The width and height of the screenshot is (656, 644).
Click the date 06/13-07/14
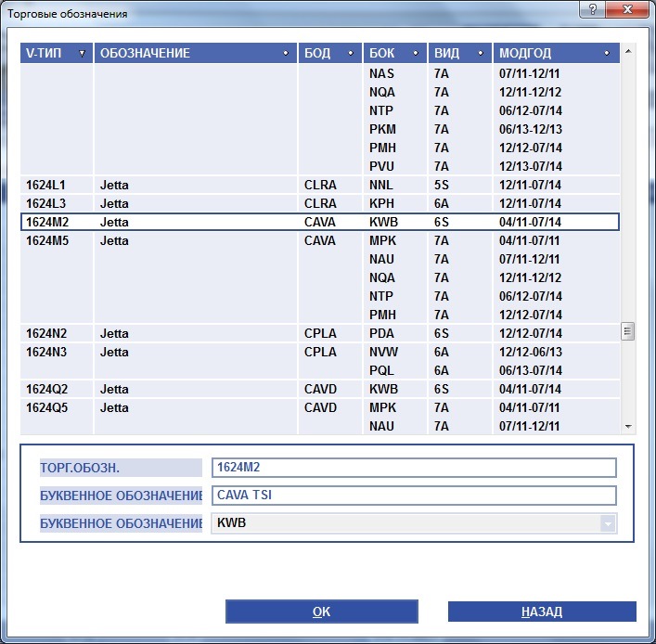coord(531,370)
